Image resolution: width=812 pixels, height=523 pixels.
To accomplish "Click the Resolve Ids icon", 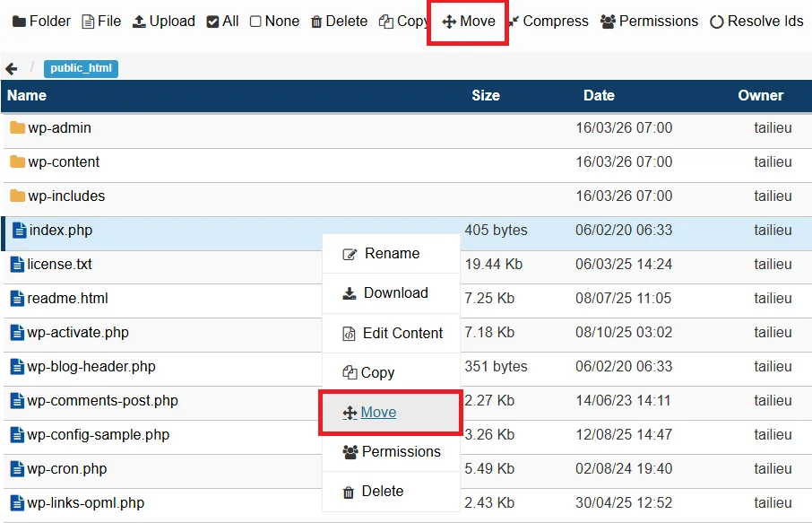I will click(x=756, y=21).
